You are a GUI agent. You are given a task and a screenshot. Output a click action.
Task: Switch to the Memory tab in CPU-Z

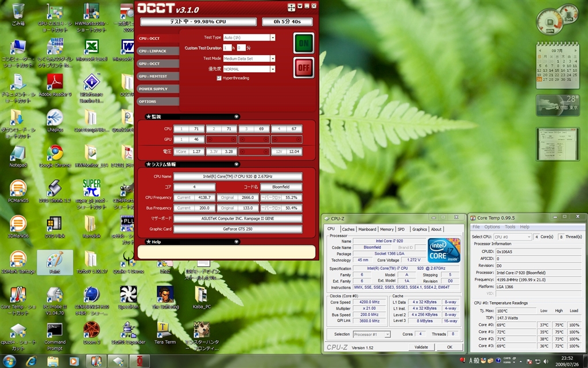tap(386, 229)
